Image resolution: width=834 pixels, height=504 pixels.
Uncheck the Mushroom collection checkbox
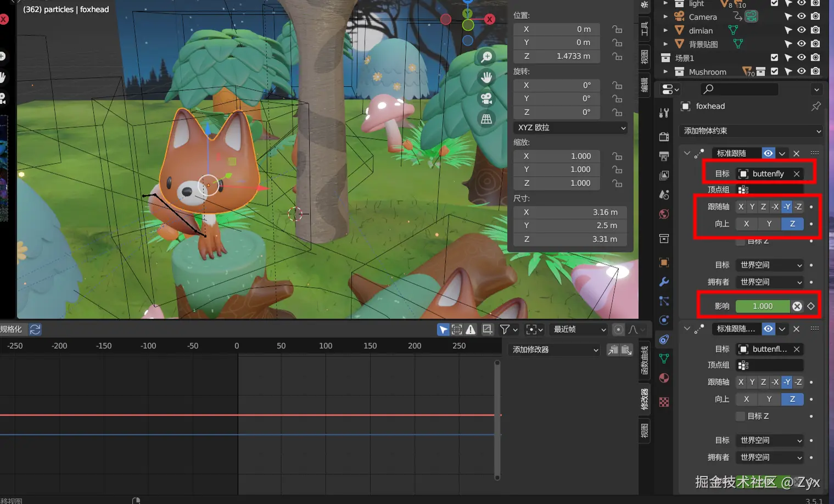(x=774, y=71)
